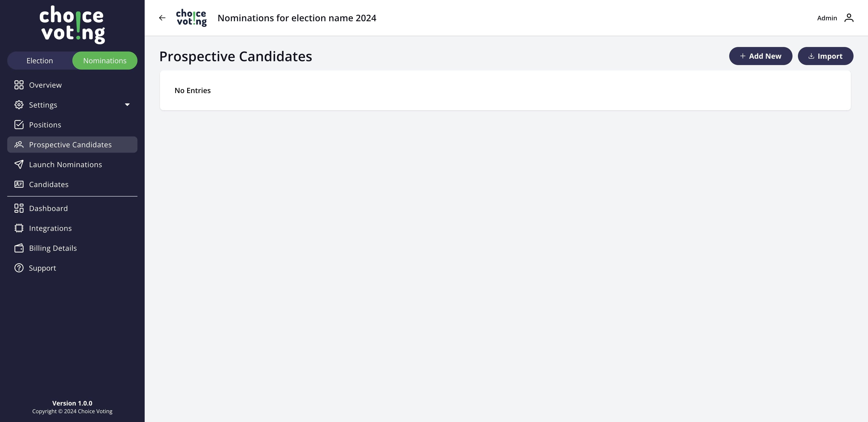Click the Launch Nominations paper plane icon
The width and height of the screenshot is (868, 422).
[x=19, y=164]
